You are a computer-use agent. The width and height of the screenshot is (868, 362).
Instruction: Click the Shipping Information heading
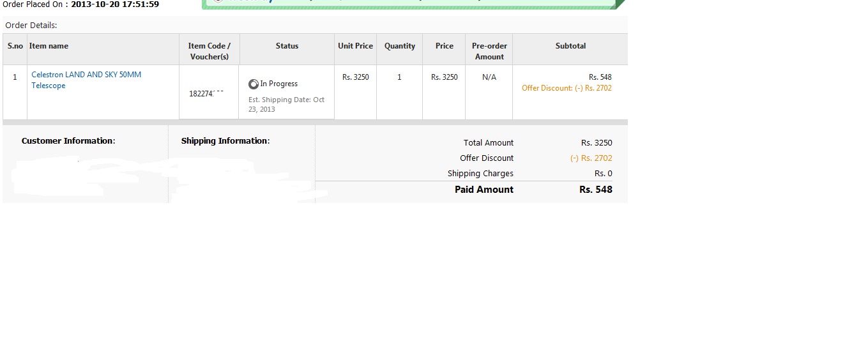pyautogui.click(x=225, y=141)
